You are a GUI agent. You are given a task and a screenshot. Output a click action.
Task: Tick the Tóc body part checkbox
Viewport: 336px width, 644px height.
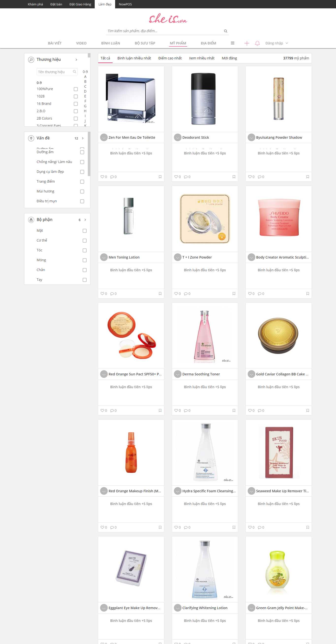[x=84, y=250]
